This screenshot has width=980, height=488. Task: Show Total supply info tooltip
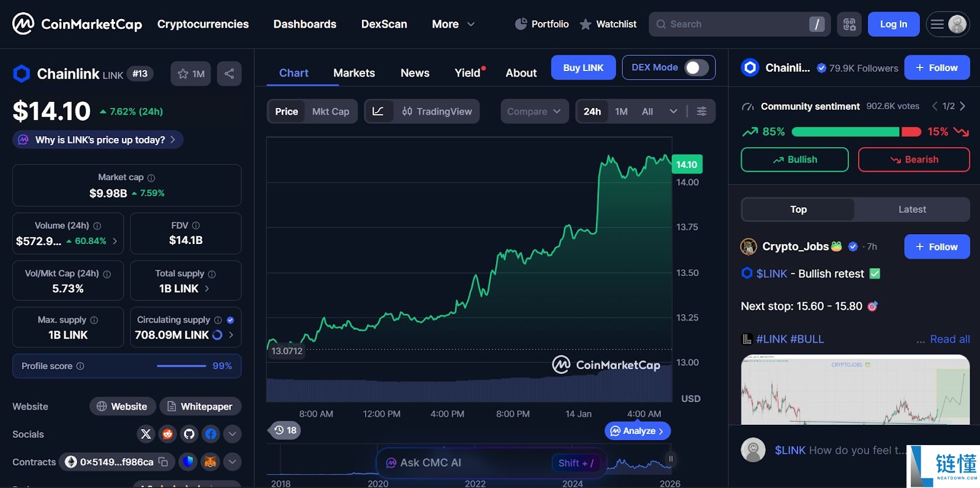click(212, 274)
